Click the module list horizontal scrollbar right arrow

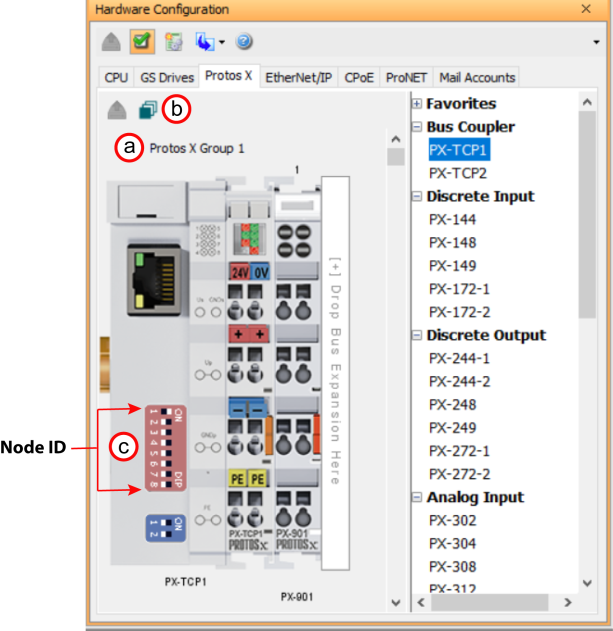(x=568, y=603)
